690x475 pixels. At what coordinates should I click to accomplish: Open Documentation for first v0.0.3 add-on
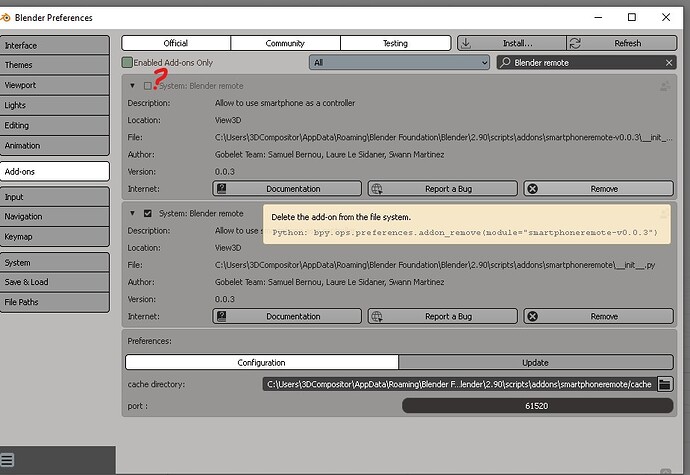(287, 189)
